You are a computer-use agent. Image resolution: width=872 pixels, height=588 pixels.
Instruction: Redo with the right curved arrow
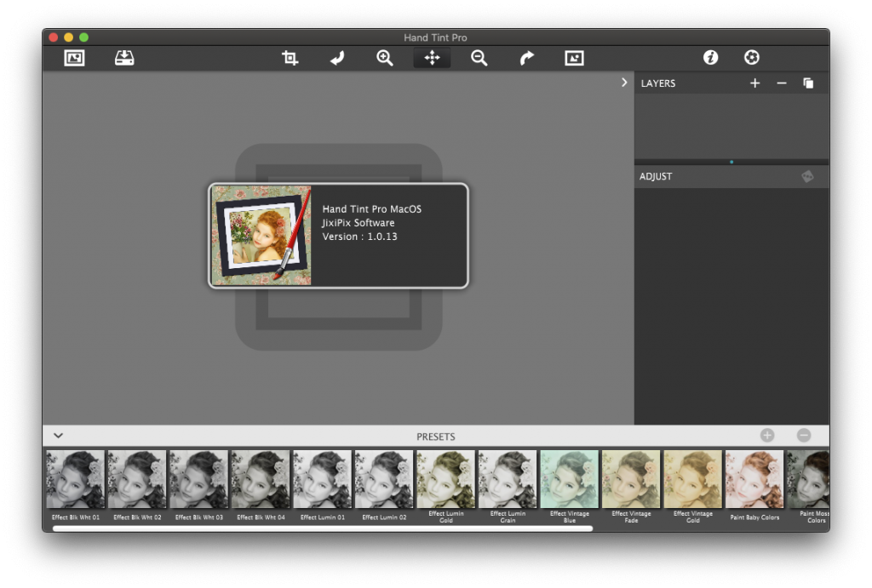(x=526, y=58)
